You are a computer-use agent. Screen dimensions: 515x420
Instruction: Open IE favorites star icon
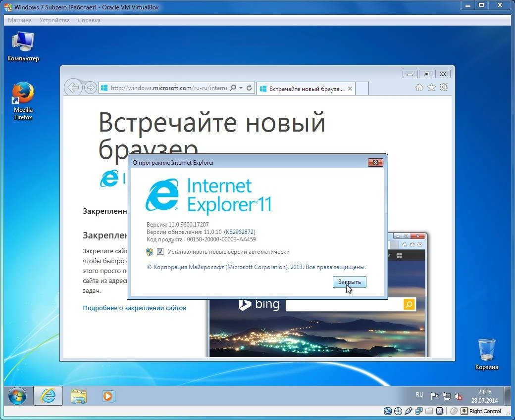pos(431,87)
